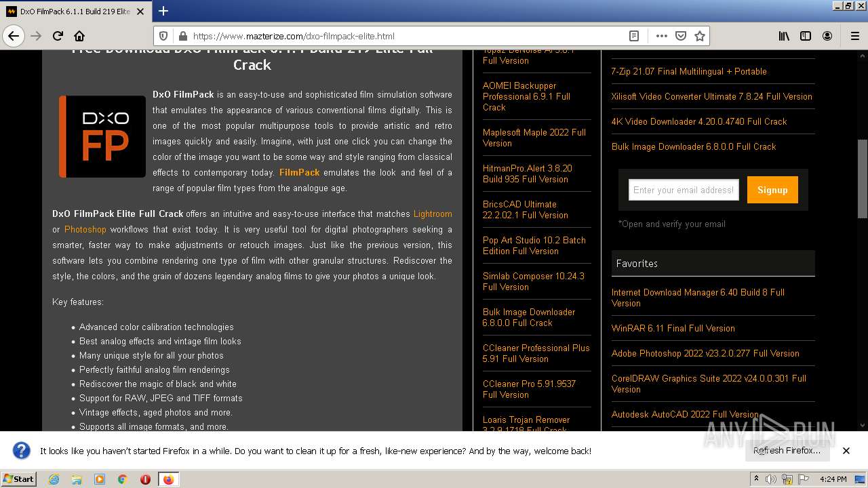Click 'Advanced color calibration technologies' list item

pos(157,327)
